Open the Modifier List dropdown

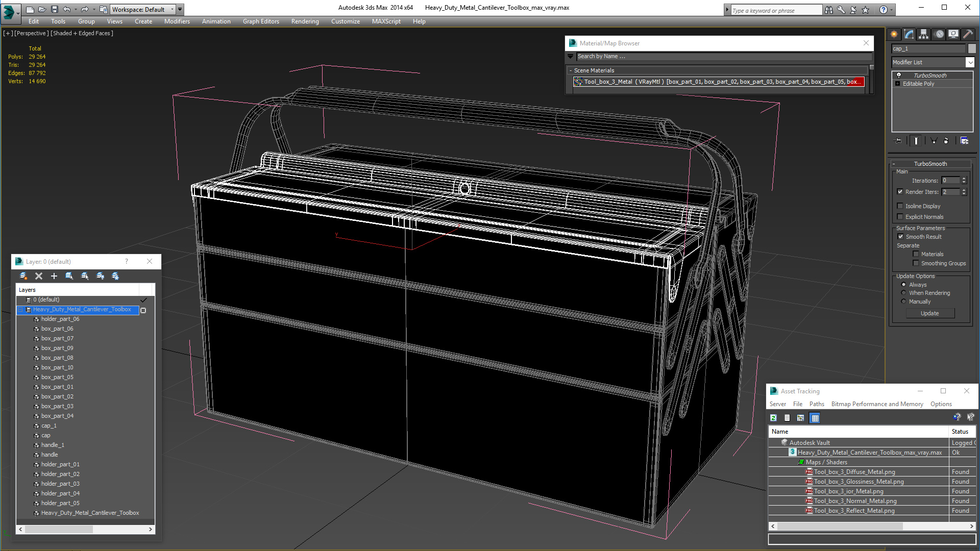(x=970, y=62)
